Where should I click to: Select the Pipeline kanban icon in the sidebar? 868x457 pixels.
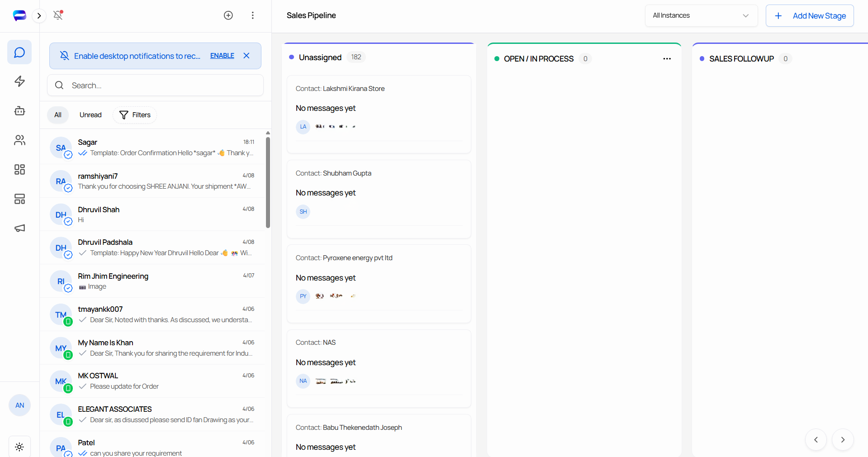(19, 199)
